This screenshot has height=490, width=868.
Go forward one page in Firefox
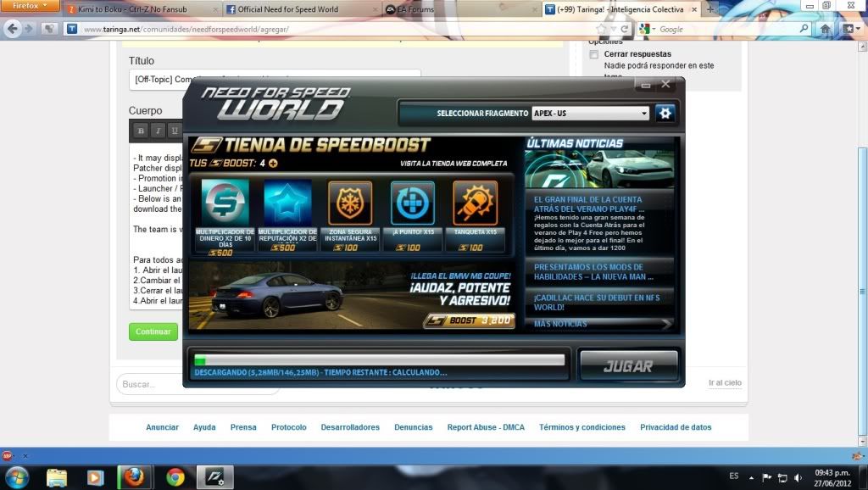[30, 29]
